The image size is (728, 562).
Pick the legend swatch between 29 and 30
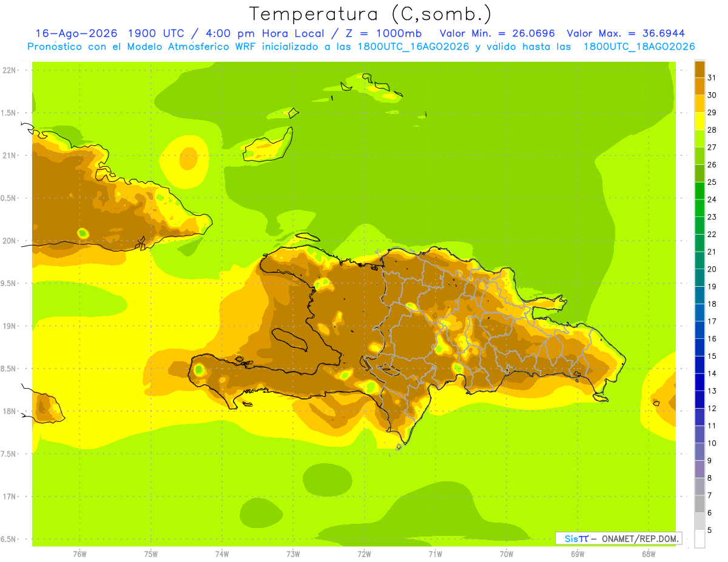point(699,104)
